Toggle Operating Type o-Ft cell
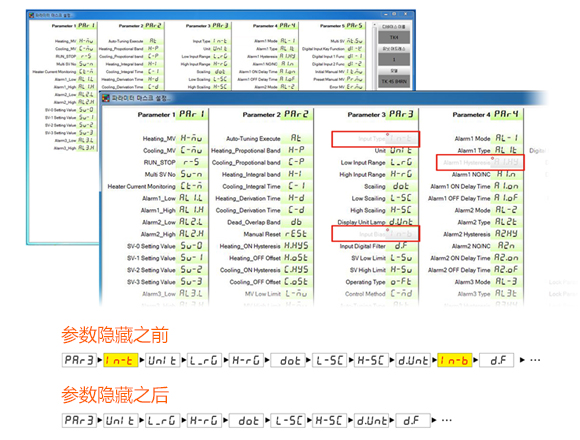 click(401, 282)
